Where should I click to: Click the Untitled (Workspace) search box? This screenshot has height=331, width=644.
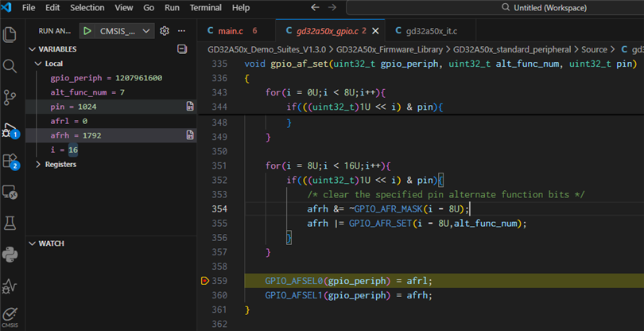[x=549, y=8]
